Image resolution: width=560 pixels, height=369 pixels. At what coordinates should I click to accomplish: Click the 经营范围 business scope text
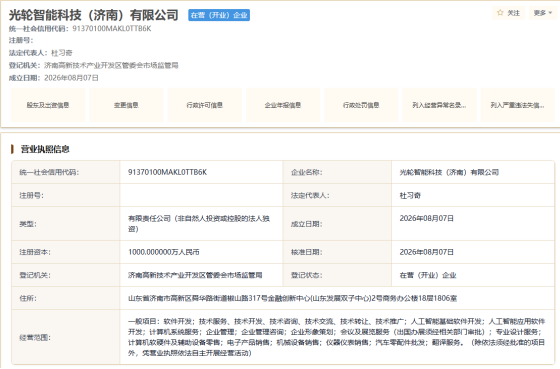click(336, 337)
